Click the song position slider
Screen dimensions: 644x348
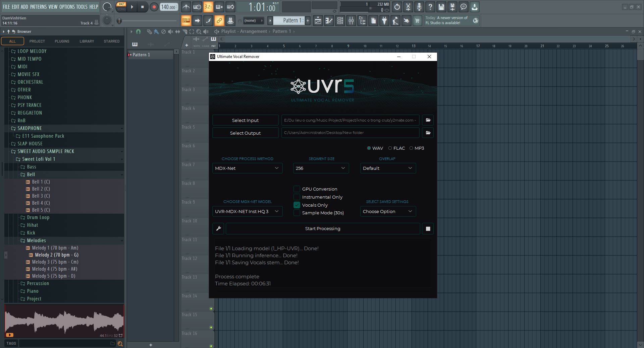[x=148, y=21]
